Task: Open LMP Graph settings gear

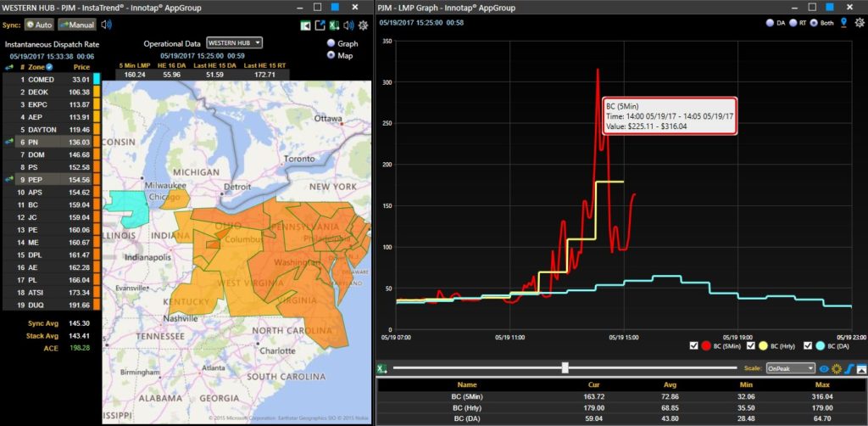Action: tap(860, 23)
